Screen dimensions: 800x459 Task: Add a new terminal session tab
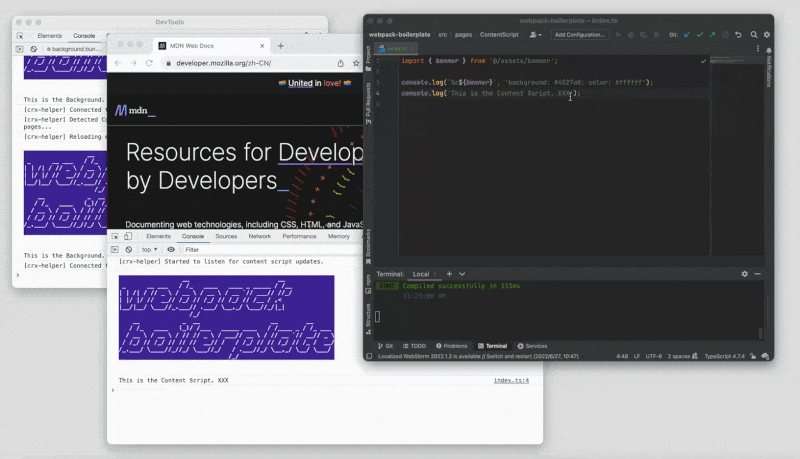(x=449, y=274)
